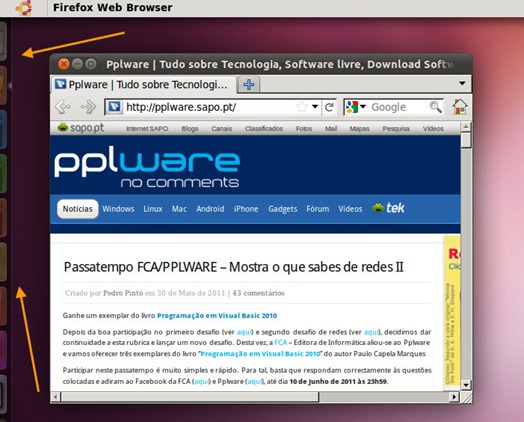
Task: Click the site favicon in the address bar
Action: 114,107
